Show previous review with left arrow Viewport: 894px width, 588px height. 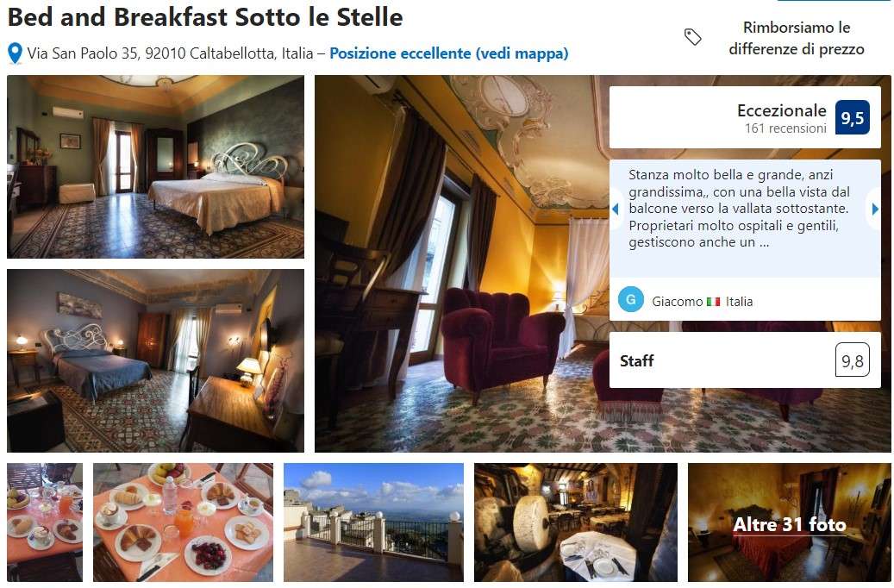click(x=616, y=209)
